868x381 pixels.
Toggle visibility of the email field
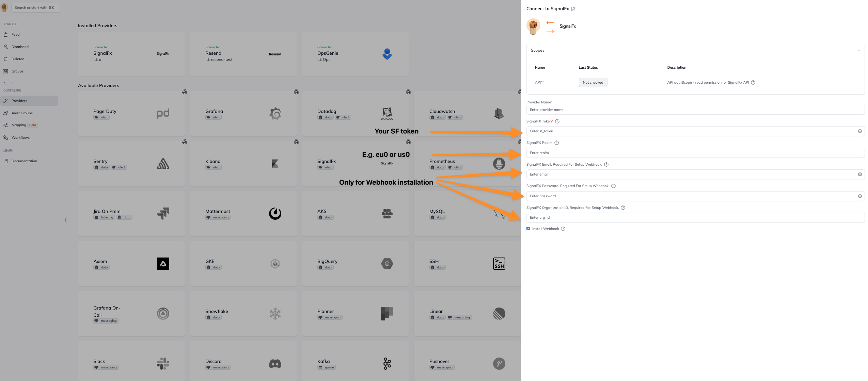[x=859, y=175]
